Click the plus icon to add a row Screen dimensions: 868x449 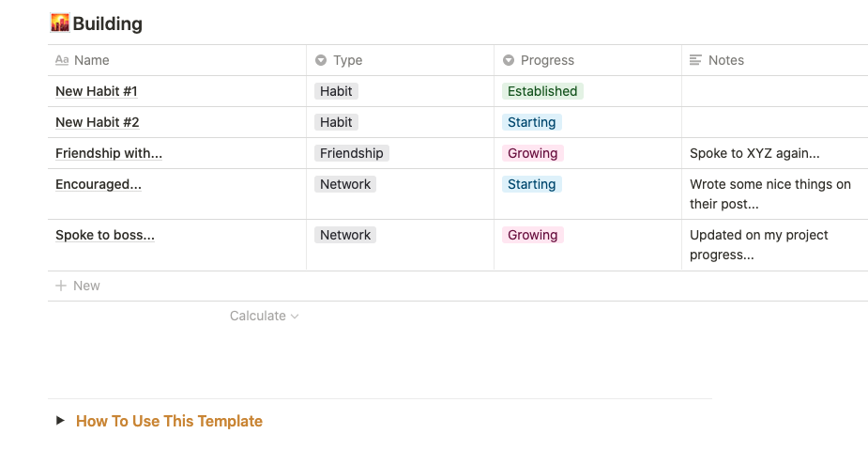tap(61, 286)
